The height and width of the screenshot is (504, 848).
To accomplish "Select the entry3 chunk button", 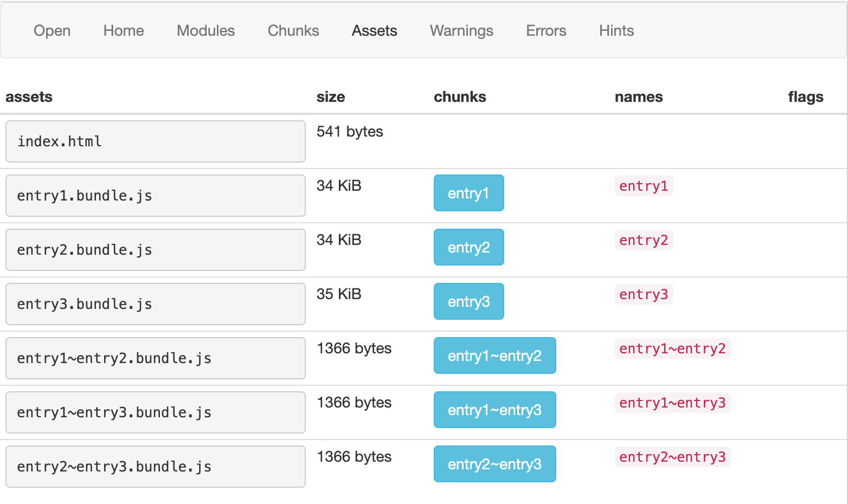I will tap(468, 301).
